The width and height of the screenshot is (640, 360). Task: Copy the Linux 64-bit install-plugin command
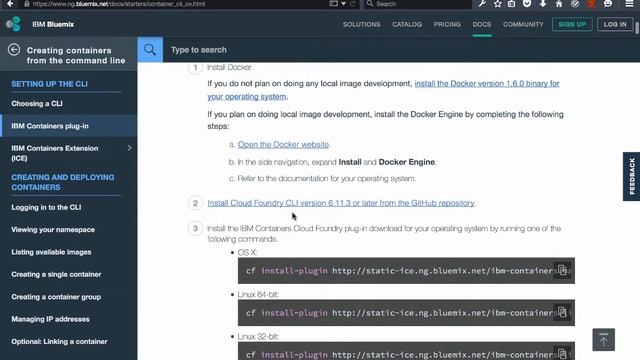coord(562,312)
